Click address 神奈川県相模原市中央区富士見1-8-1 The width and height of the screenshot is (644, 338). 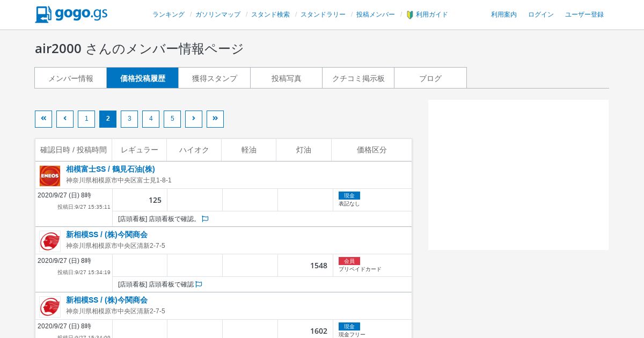tap(119, 180)
